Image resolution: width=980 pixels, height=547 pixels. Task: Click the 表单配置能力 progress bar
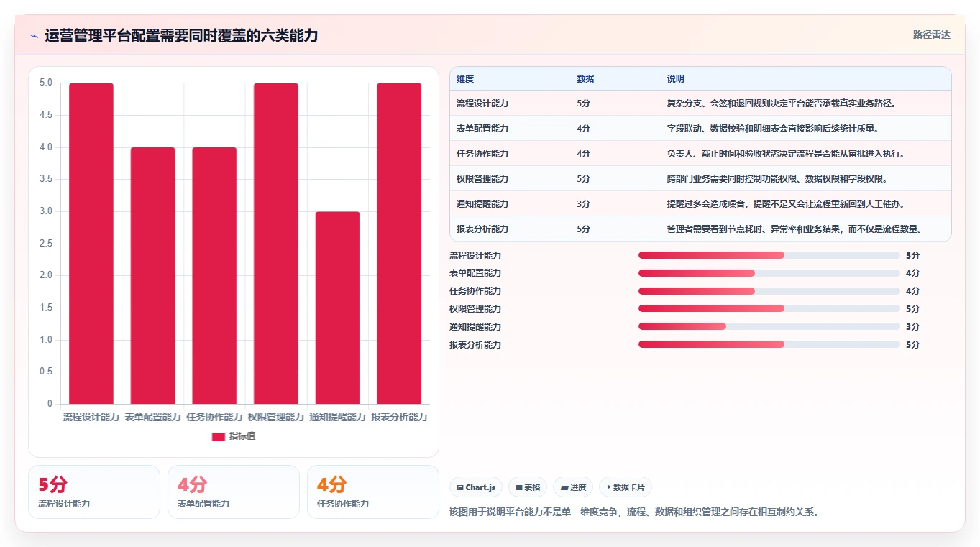(769, 273)
